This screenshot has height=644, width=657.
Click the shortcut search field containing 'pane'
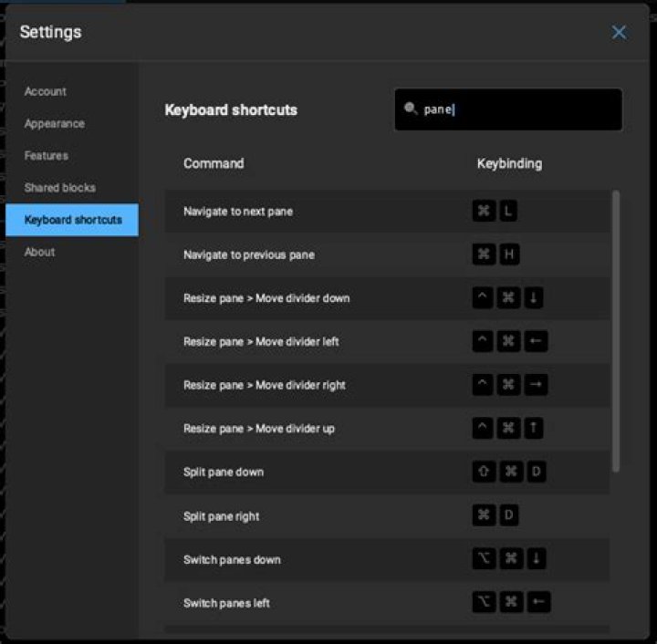point(508,109)
